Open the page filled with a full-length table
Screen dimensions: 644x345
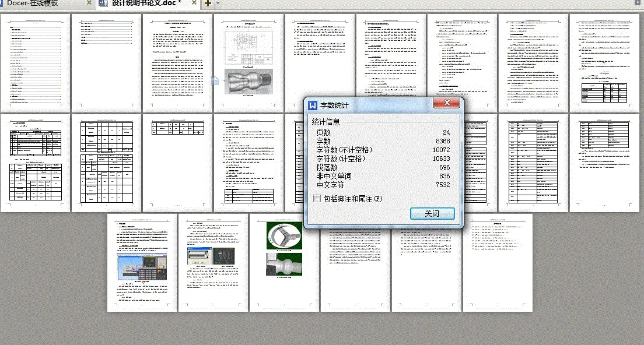[x=533, y=163]
